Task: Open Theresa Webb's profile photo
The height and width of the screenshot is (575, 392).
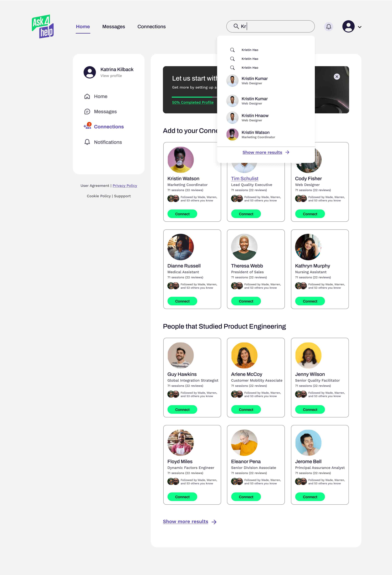Action: (x=244, y=247)
